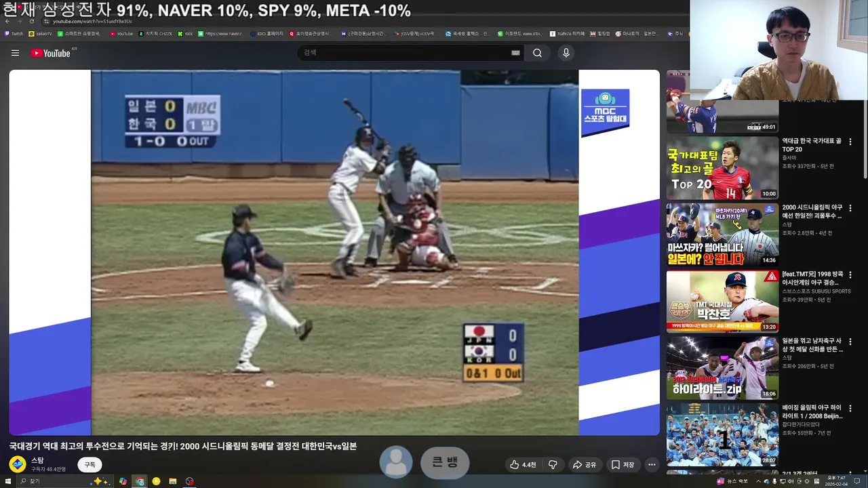The width and height of the screenshot is (868, 488).
Task: Open options menu for 베이징 올림픽 야구 video
Action: (850, 408)
